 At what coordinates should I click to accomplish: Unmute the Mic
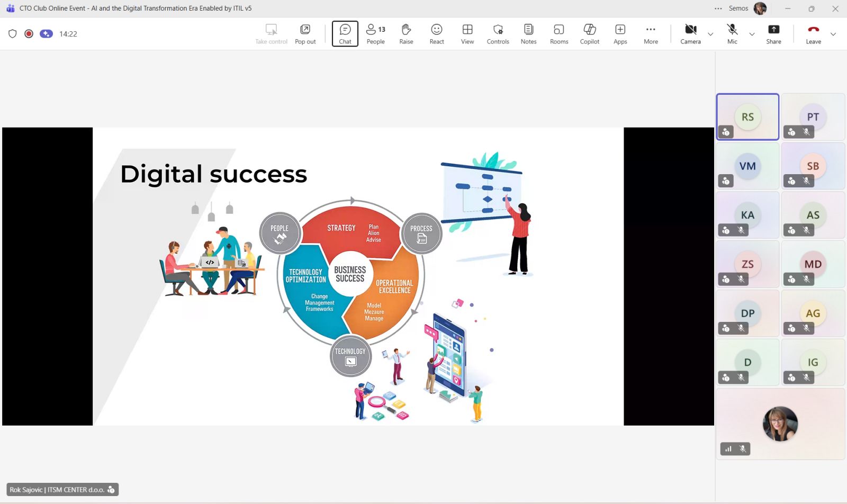tap(732, 33)
